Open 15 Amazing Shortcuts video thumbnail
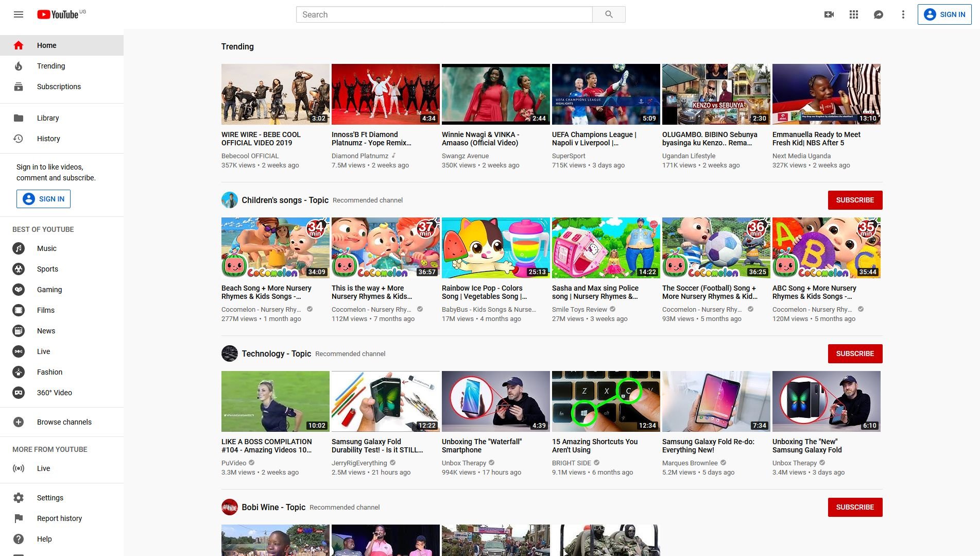Image resolution: width=980 pixels, height=556 pixels. [606, 401]
